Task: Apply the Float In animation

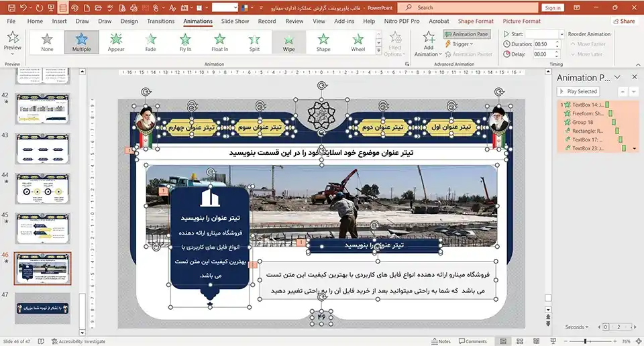Action: [x=220, y=42]
